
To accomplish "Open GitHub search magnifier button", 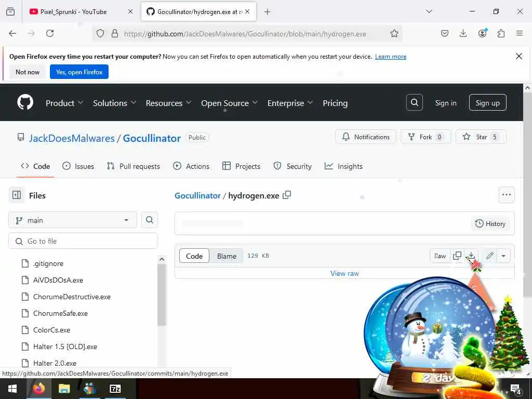I will pos(414,102).
